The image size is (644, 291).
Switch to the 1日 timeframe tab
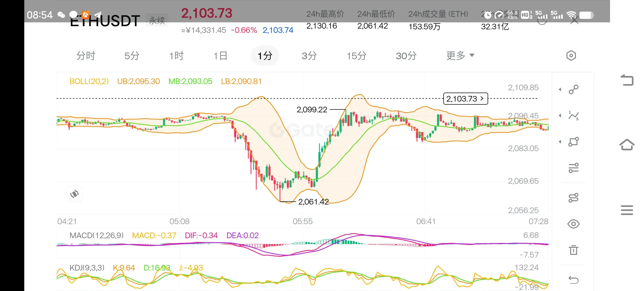pos(220,56)
